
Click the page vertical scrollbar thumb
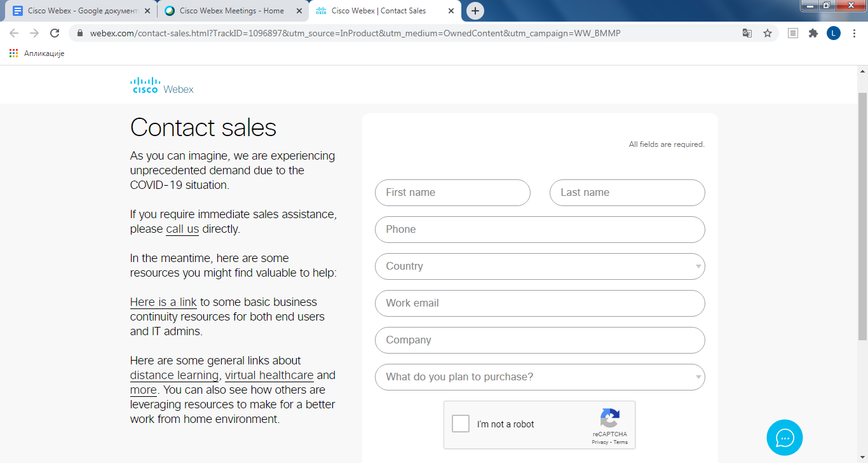click(862, 216)
